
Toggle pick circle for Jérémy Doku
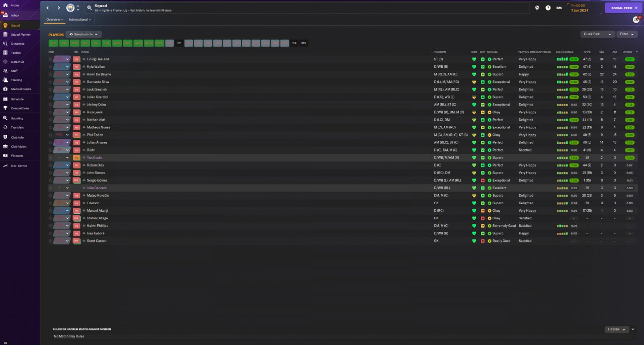50,105
